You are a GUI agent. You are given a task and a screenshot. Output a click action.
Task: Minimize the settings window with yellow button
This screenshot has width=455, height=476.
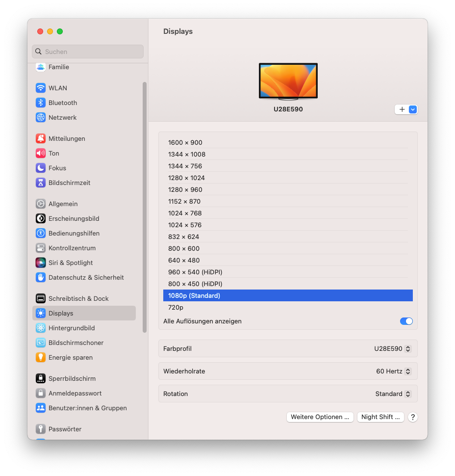click(50, 31)
